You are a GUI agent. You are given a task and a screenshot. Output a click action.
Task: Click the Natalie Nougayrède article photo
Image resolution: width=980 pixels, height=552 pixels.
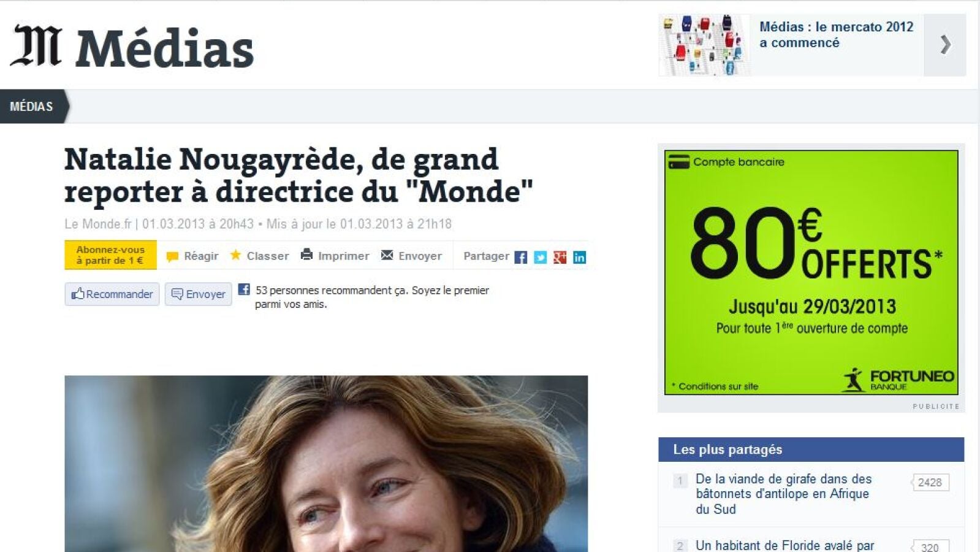(326, 464)
